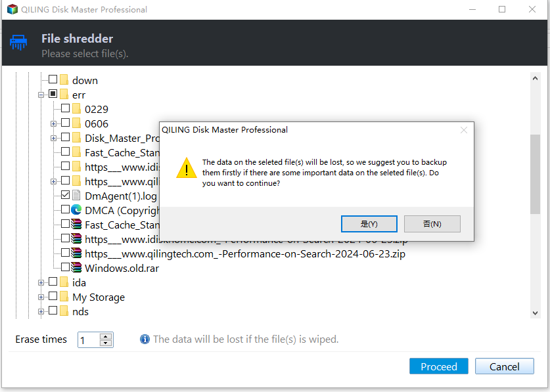Click the Cancel button
Viewport: 550px width, 392px height.
pyautogui.click(x=505, y=366)
